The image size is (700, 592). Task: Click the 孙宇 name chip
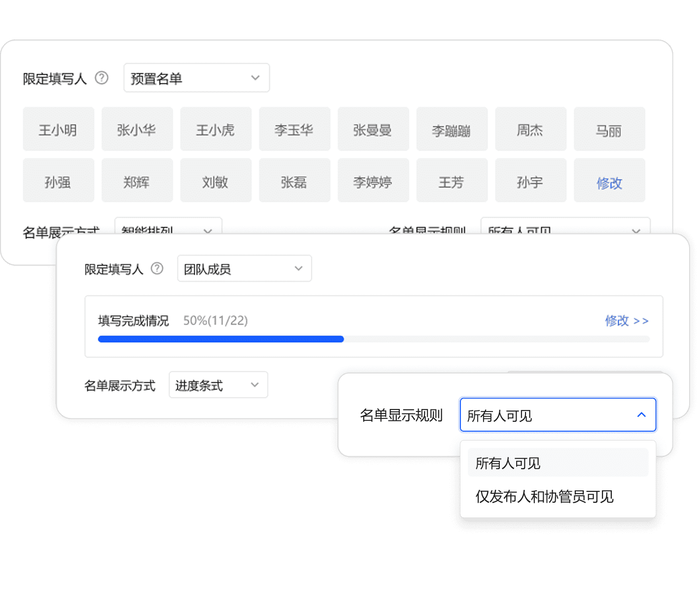[530, 182]
